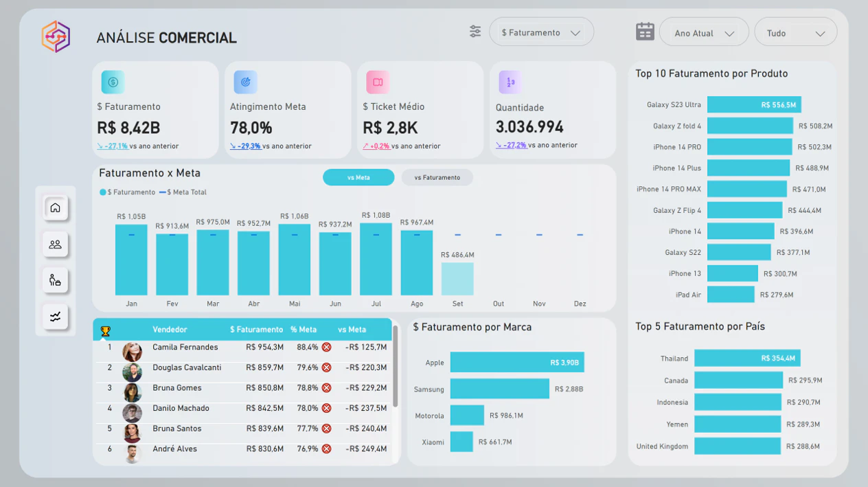Viewport: 868px width, 487px height.
Task: Click the R$ 8,42B Faturamento value
Action: pyautogui.click(x=128, y=128)
